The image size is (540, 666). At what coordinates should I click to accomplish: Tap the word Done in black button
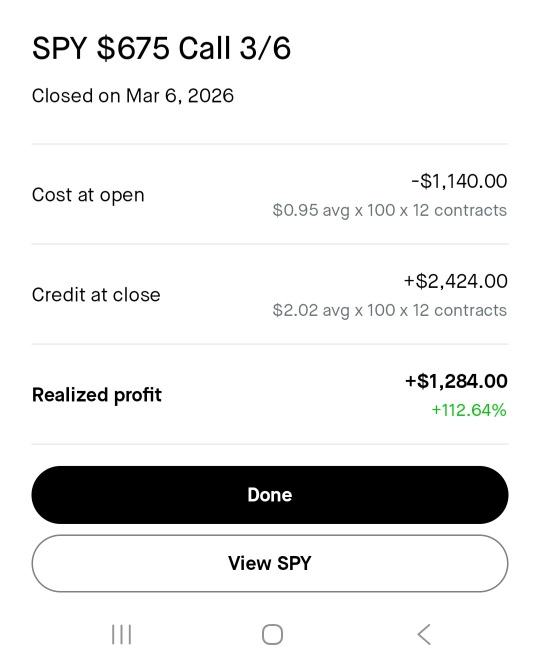pyautogui.click(x=270, y=495)
